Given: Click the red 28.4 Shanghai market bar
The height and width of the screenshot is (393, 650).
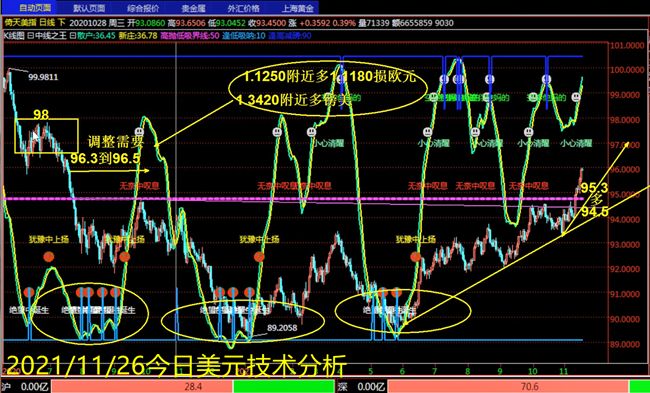Looking at the screenshot, I should tap(142, 387).
